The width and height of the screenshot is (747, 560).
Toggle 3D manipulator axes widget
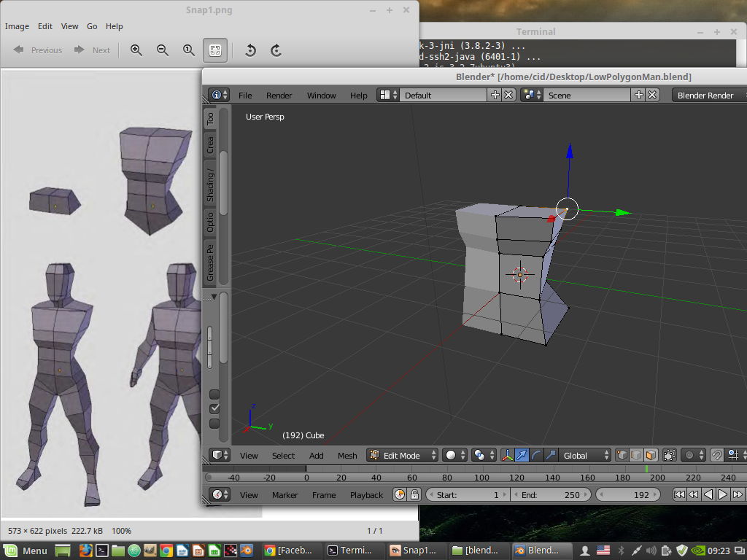(508, 455)
